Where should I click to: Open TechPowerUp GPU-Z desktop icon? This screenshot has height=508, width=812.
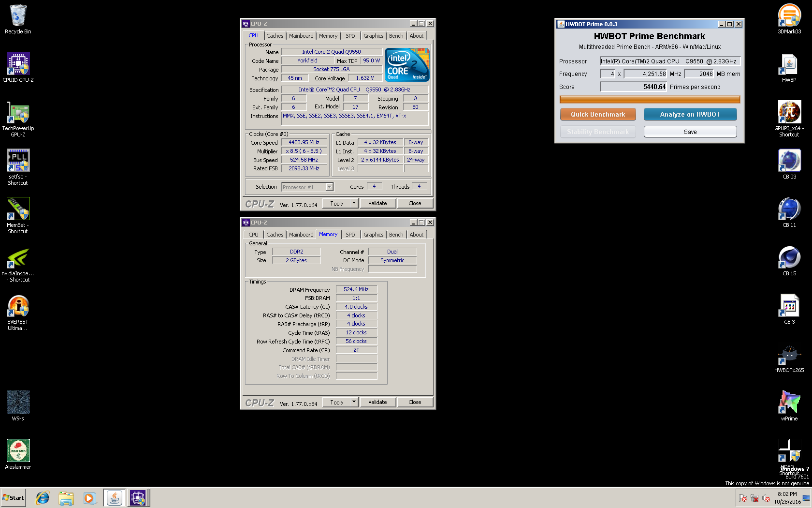[x=18, y=119]
